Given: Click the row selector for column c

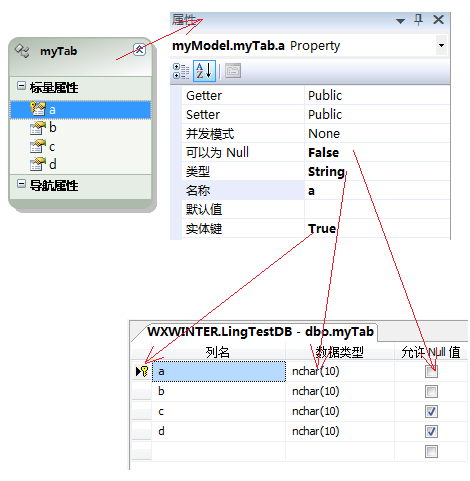Looking at the screenshot, I should (x=142, y=411).
